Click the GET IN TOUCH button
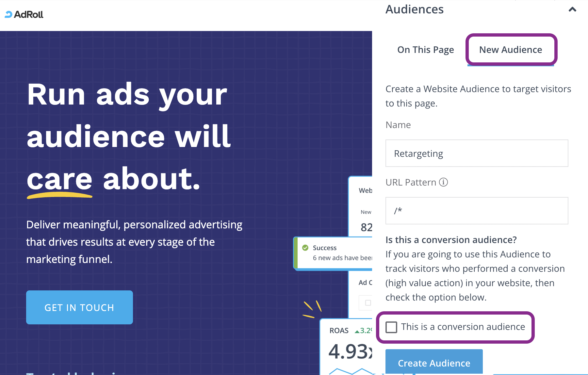This screenshot has width=588, height=375. 79,307
